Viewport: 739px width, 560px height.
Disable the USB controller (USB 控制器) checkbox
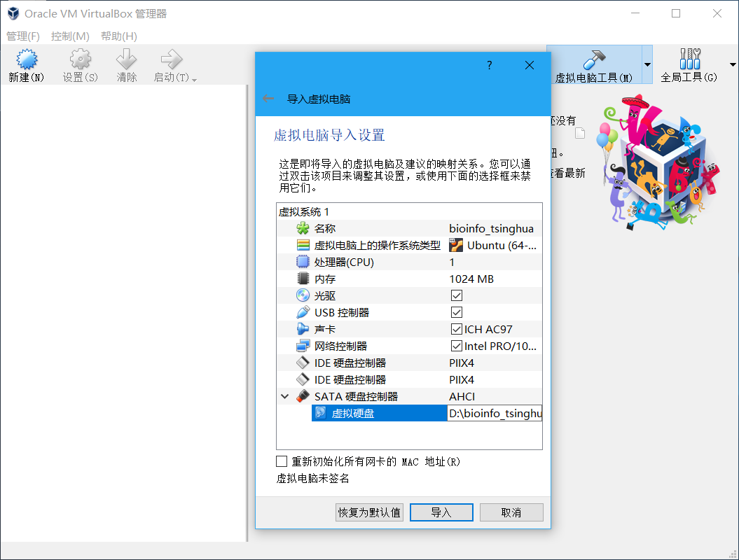(x=457, y=312)
